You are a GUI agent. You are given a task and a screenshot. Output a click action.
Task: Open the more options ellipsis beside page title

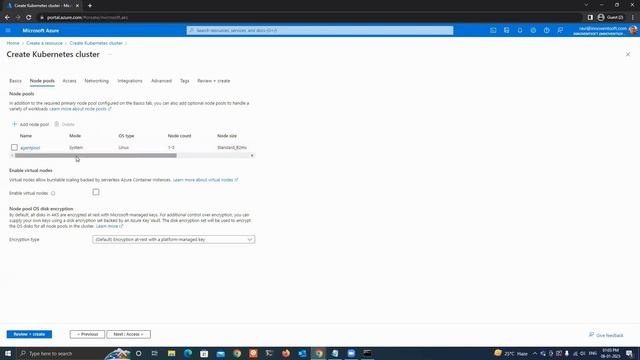[109, 54]
